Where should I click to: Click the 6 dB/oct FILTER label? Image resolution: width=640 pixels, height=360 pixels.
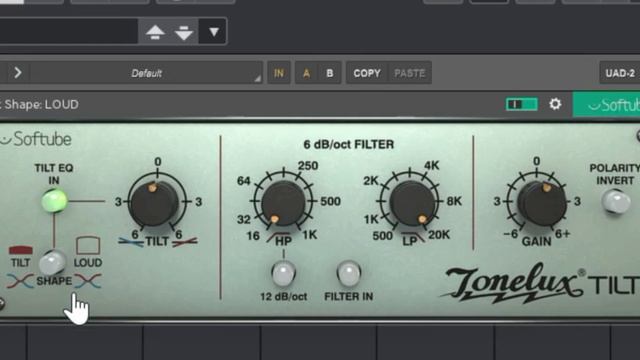(349, 144)
